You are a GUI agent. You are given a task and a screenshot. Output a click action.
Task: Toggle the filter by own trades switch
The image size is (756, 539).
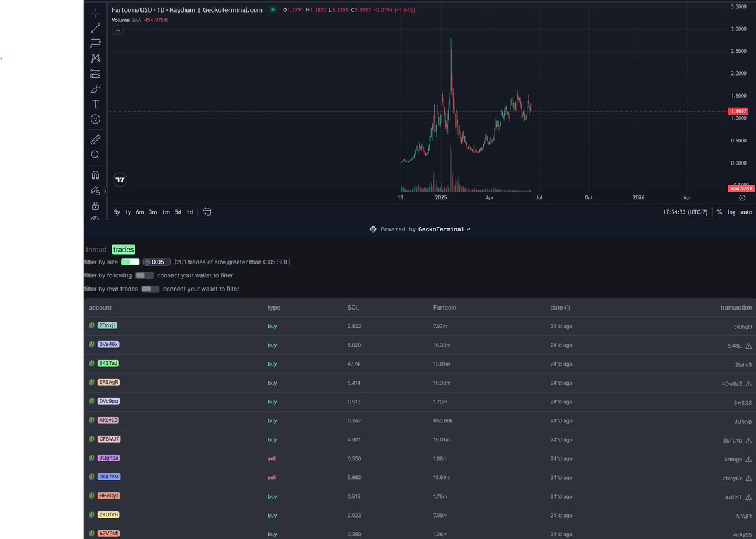(151, 289)
